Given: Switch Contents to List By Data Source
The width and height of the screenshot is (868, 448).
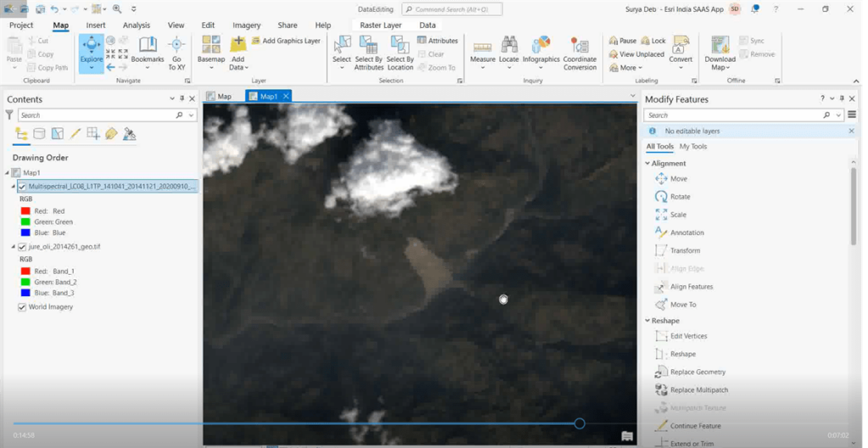Looking at the screenshot, I should (x=39, y=133).
